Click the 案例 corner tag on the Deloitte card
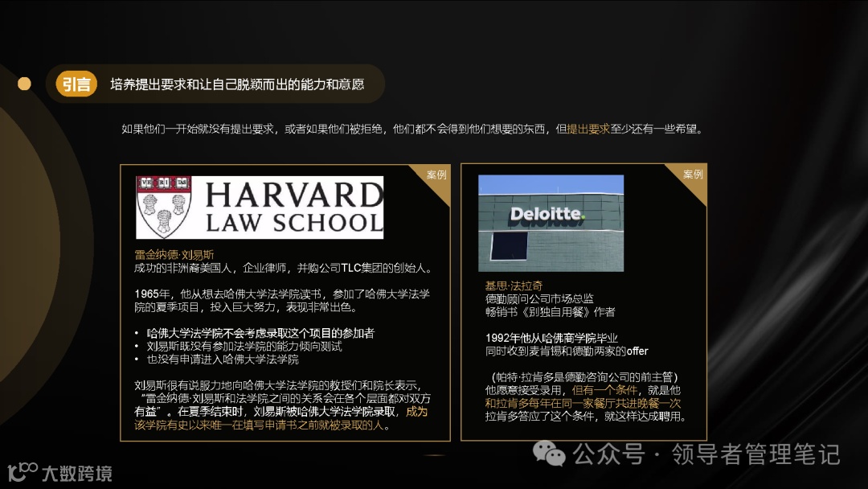 (x=693, y=174)
